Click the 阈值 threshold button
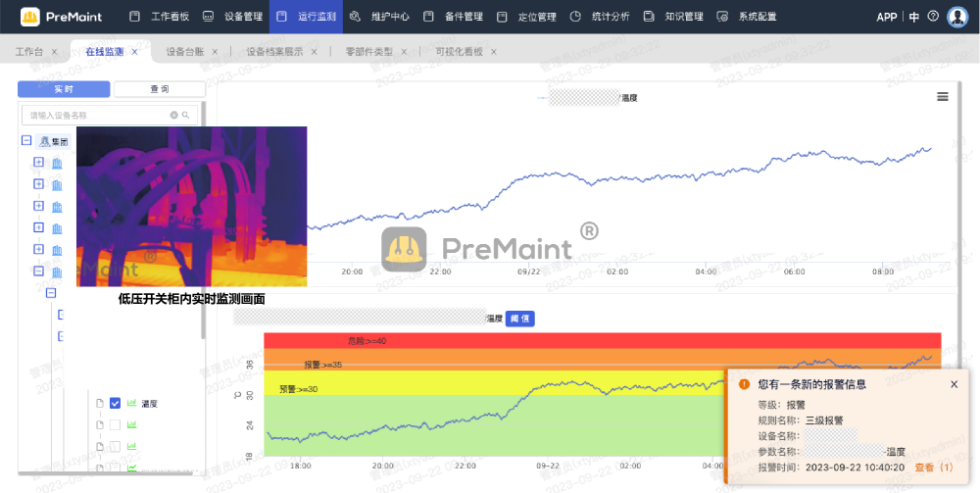This screenshot has width=980, height=493. coord(519,319)
